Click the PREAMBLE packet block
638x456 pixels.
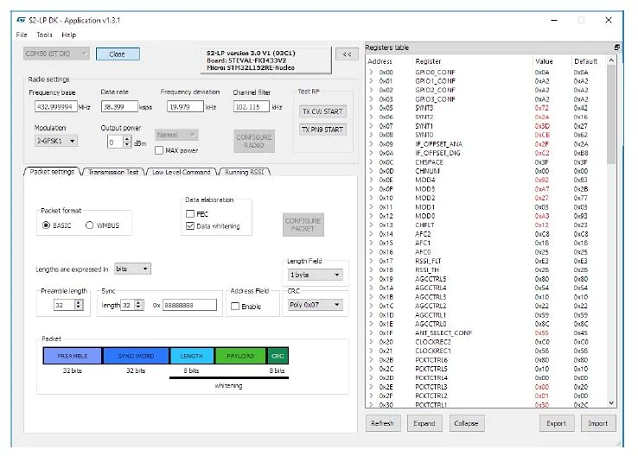[72, 356]
